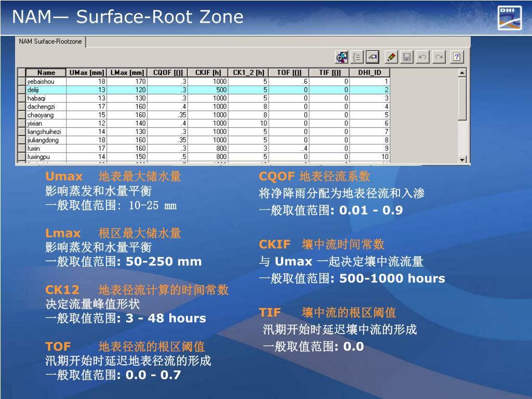This screenshot has height=399, width=532.
Task: Click the CKIF [h] column header
Action: point(208,73)
